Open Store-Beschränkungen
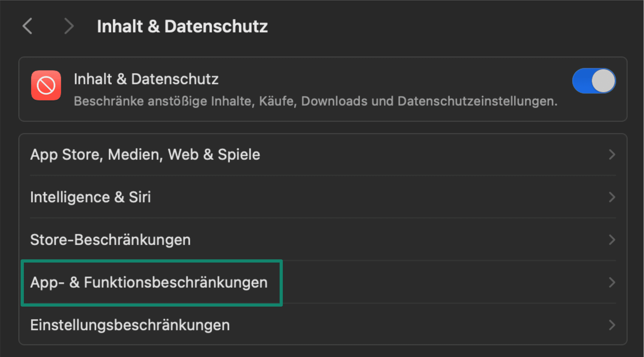This screenshot has width=644, height=357. pos(110,240)
